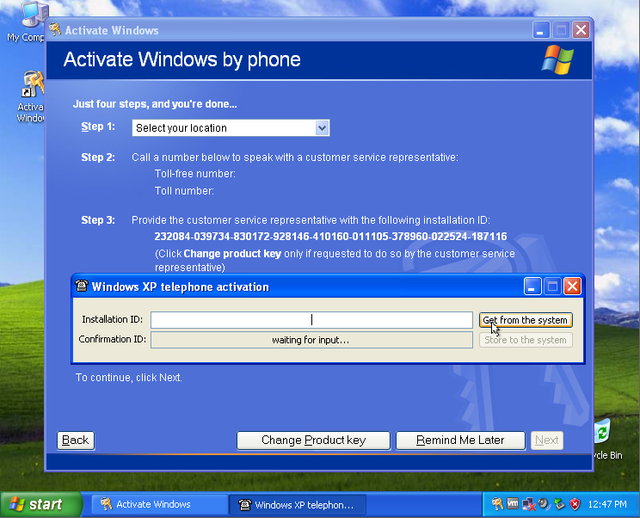Maximize the telephone activation window
Screen dimensions: 640x518
click(x=552, y=286)
